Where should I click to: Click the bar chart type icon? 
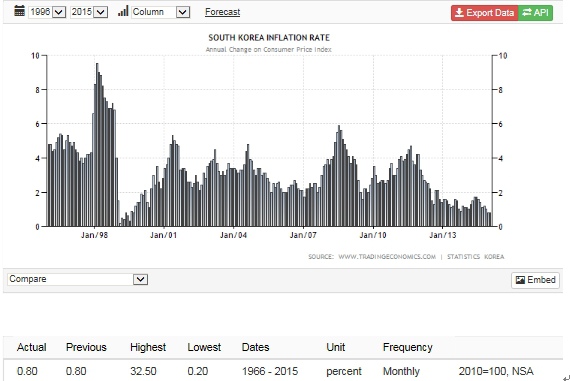tap(123, 11)
